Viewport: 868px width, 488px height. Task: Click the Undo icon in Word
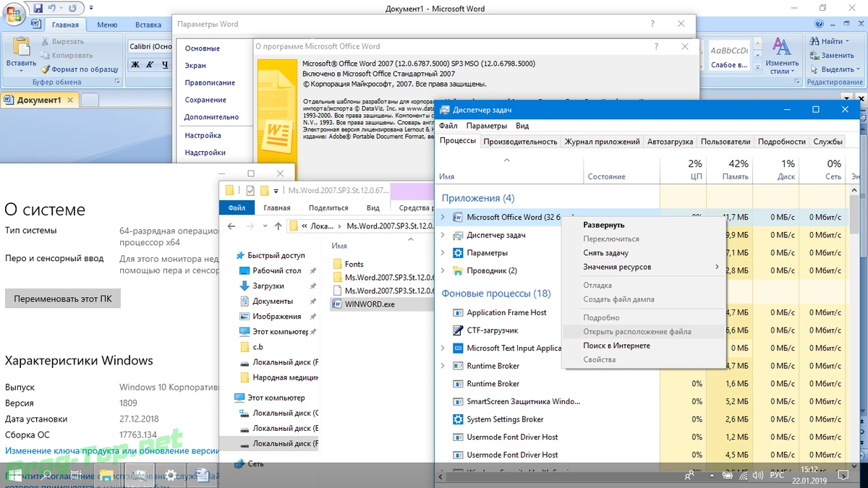tap(52, 8)
